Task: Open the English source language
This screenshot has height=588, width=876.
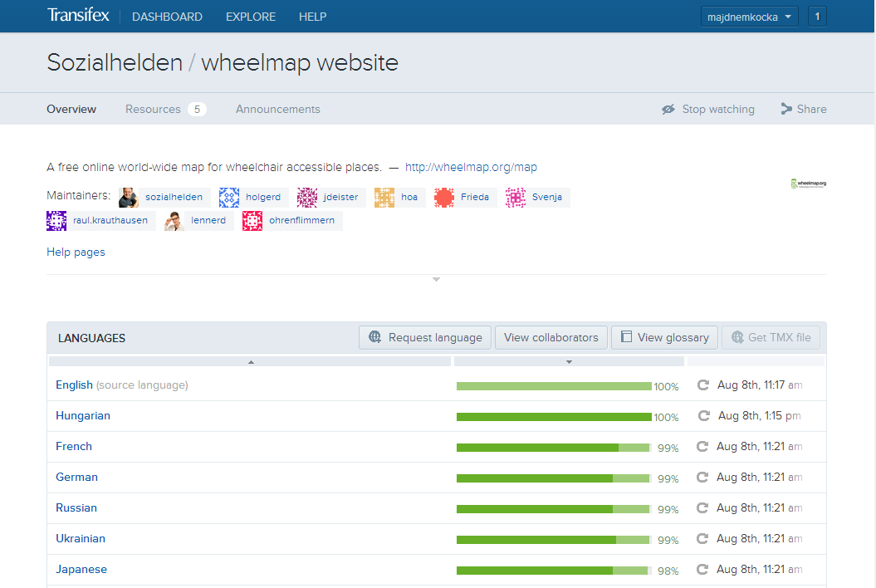Action: [74, 385]
